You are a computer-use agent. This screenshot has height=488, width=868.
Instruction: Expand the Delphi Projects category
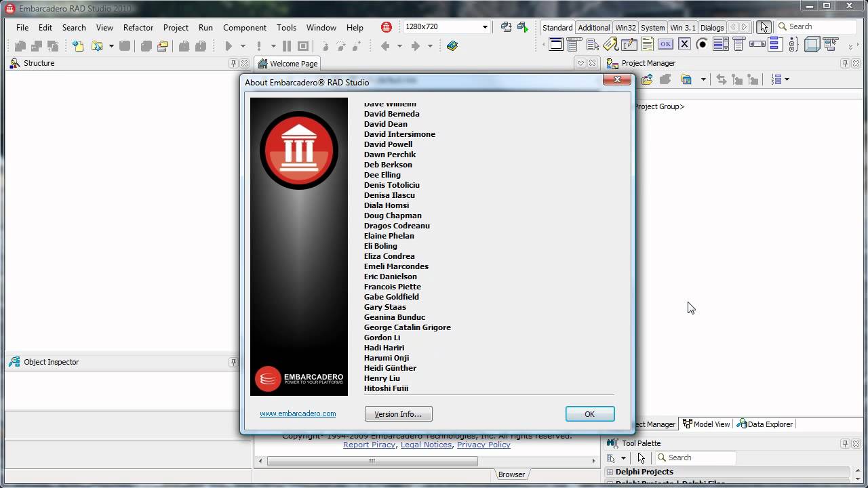610,472
